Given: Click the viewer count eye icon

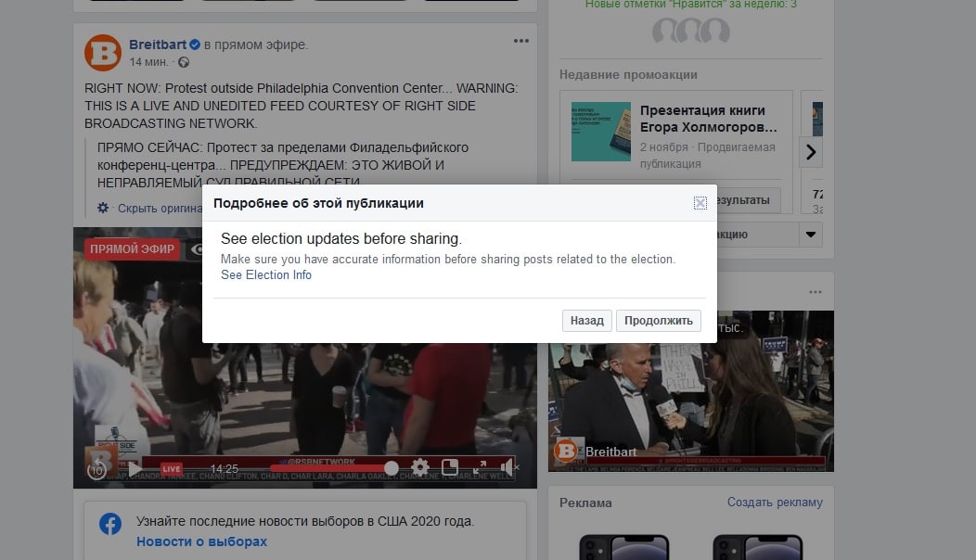Looking at the screenshot, I should 197,249.
